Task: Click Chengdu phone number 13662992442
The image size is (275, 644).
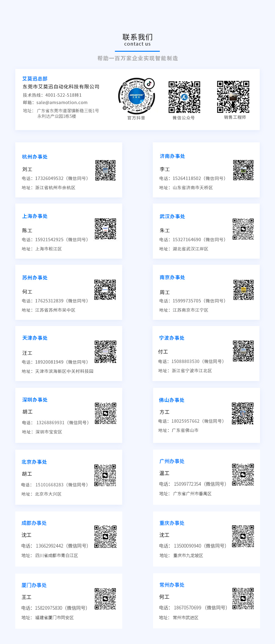Action: pos(50,546)
